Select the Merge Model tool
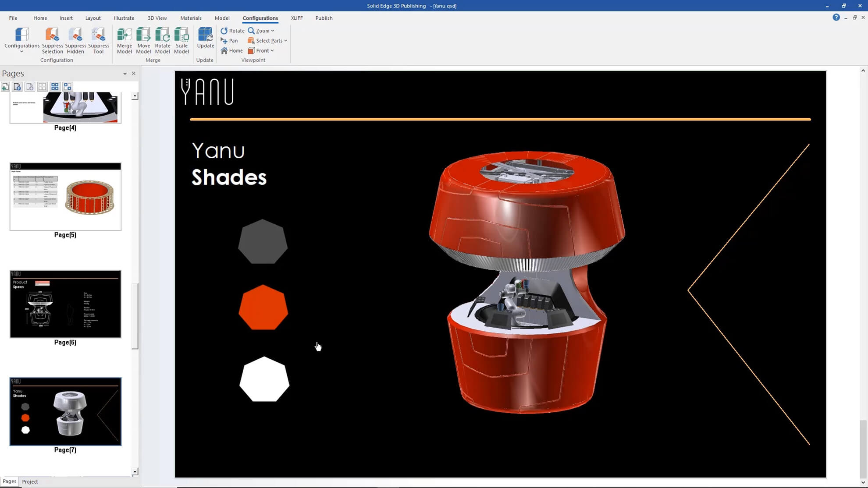The height and width of the screenshot is (488, 868). (x=125, y=40)
